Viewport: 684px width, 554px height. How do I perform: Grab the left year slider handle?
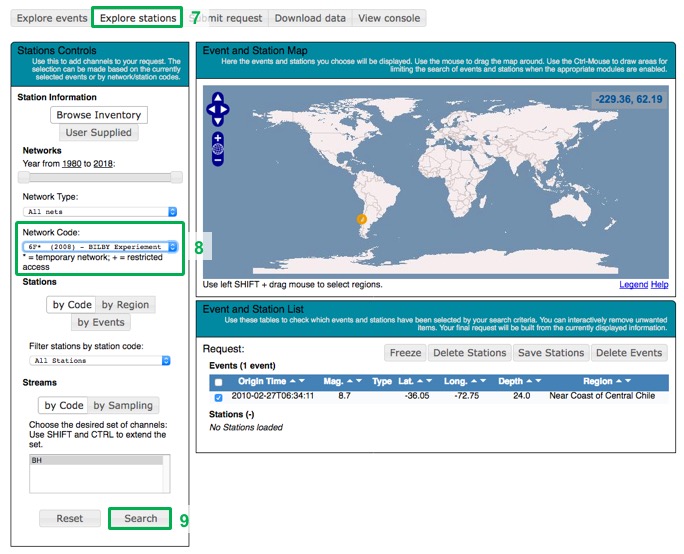click(x=24, y=177)
